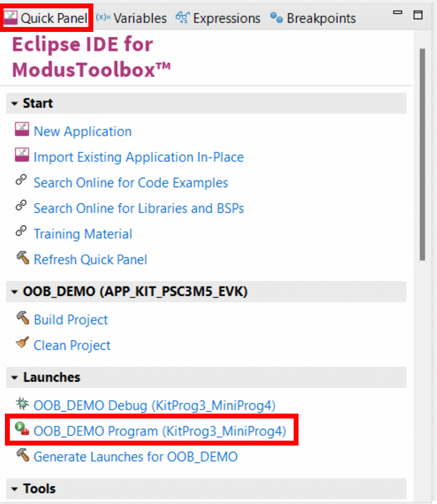Viewport: 437px width, 504px height.
Task: Click the Eclipse IDE for ModusToolbox heading
Action: click(91, 57)
